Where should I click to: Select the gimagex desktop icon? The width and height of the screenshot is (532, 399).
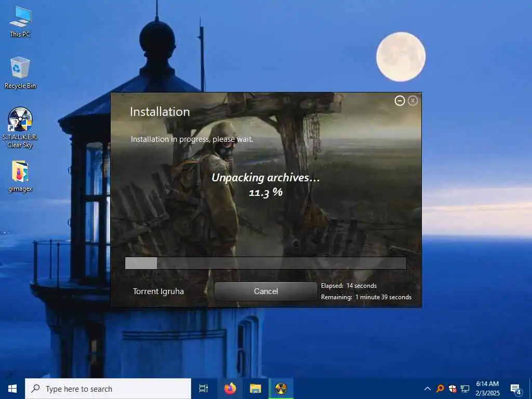(20, 177)
